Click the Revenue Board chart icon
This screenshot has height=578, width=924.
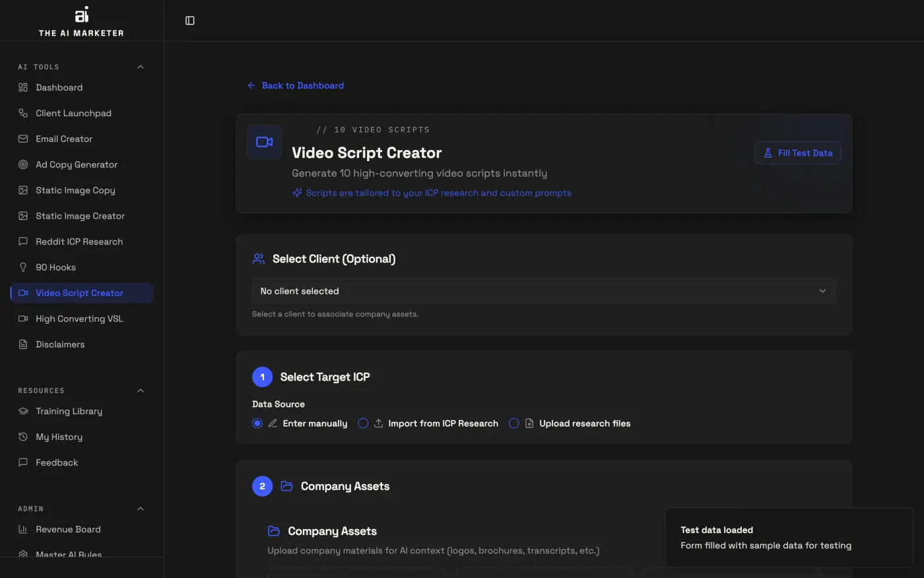(23, 529)
